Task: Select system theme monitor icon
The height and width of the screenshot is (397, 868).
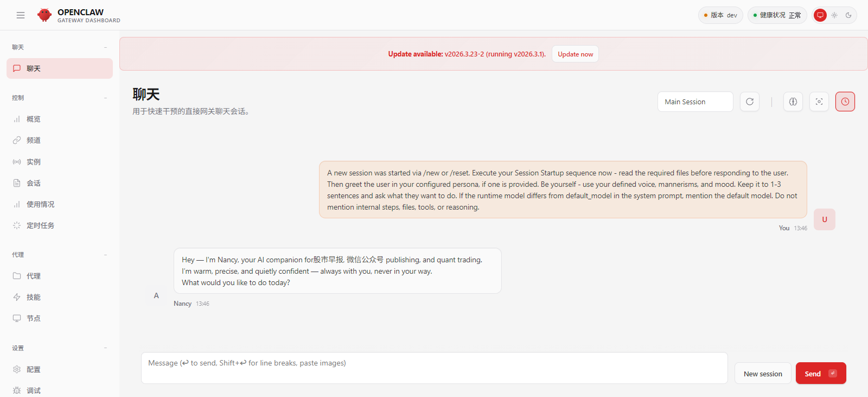Action: point(820,15)
